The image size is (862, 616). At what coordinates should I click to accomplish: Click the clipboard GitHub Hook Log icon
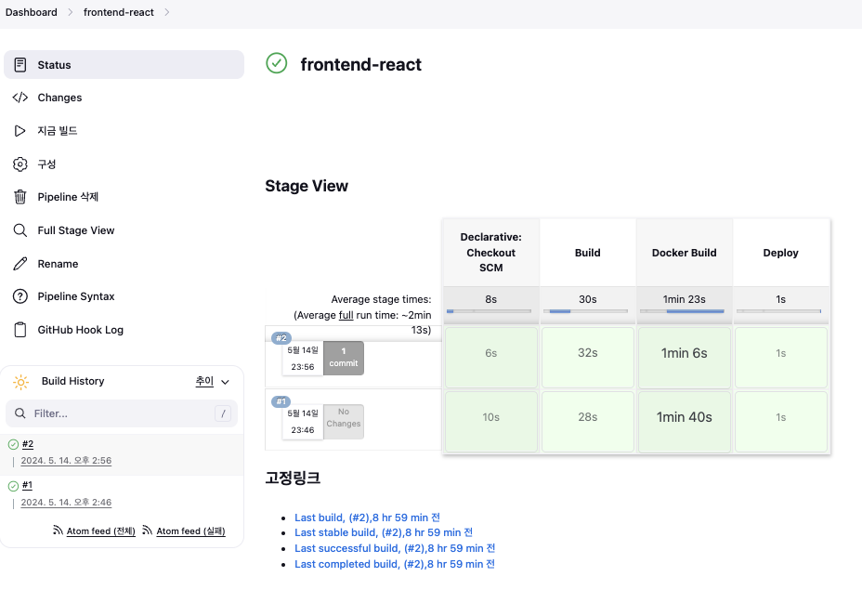(x=20, y=330)
